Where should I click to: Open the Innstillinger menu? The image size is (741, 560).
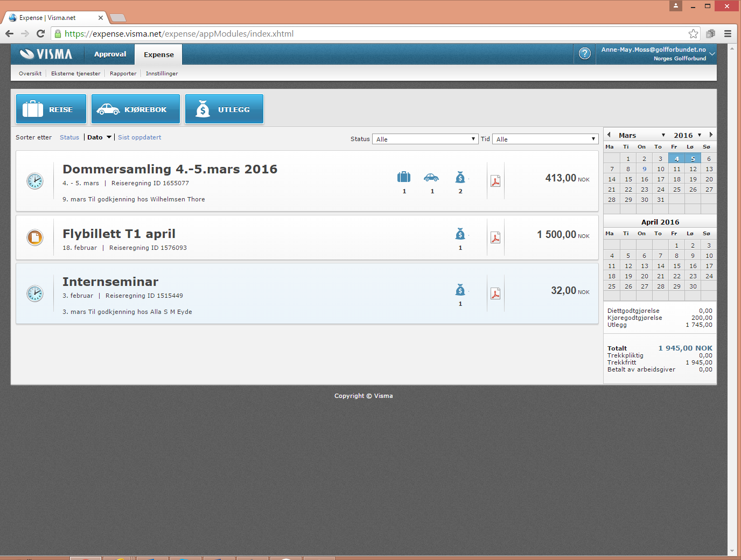(x=162, y=73)
